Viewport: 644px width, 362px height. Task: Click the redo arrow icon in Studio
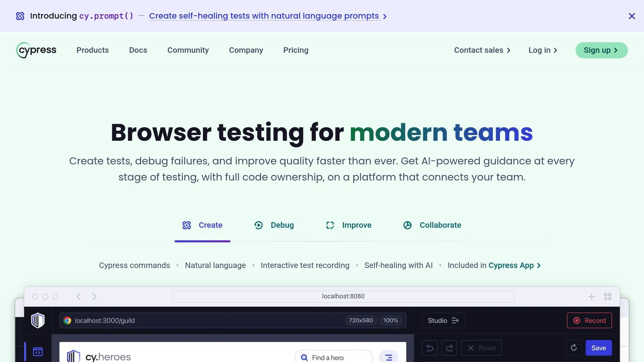tap(449, 348)
